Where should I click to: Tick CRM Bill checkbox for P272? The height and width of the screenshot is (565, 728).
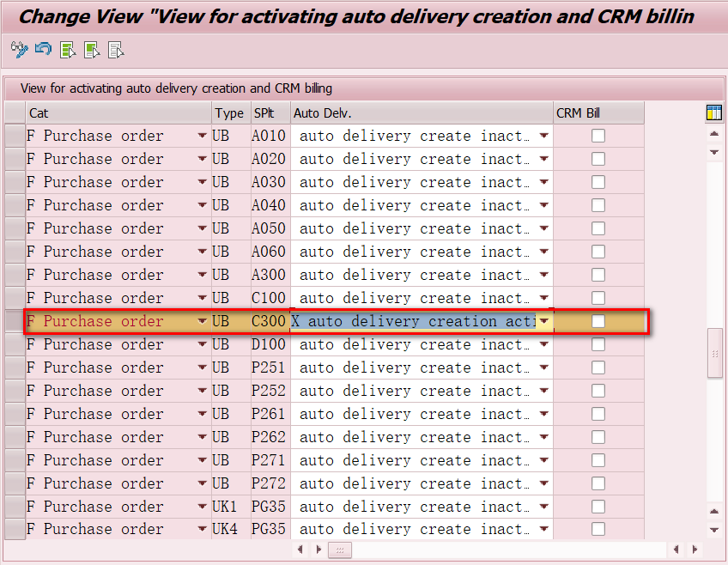(x=598, y=483)
